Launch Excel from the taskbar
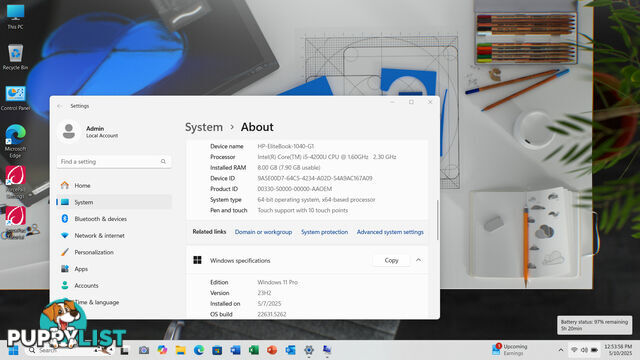 pos(253,350)
